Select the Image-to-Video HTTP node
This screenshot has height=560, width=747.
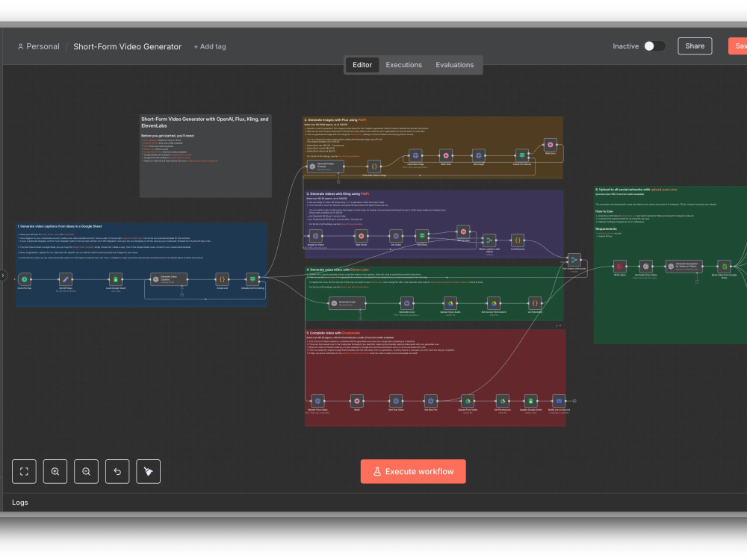tap(315, 236)
